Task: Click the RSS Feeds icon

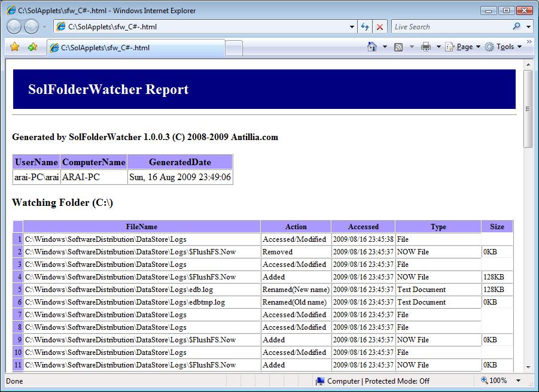Action: pyautogui.click(x=398, y=47)
